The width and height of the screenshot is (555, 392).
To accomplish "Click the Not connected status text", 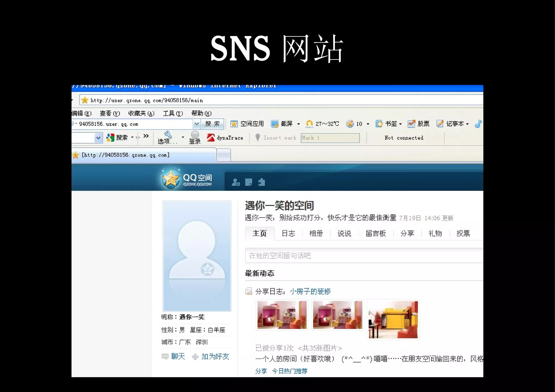I will [x=404, y=138].
